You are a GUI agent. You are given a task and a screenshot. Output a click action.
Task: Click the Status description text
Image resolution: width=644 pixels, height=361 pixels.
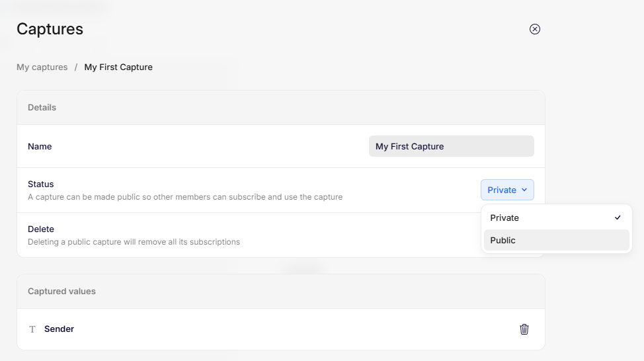point(185,197)
